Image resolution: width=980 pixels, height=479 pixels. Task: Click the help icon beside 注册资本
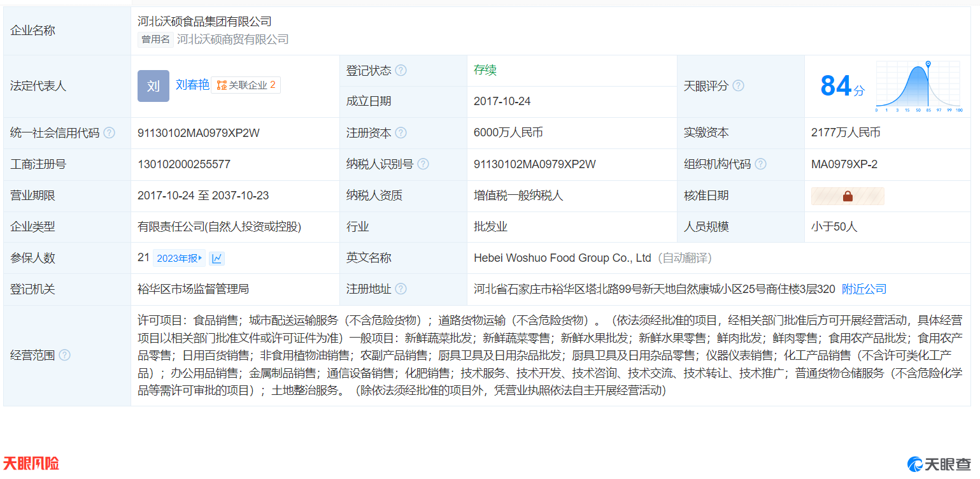401,133
